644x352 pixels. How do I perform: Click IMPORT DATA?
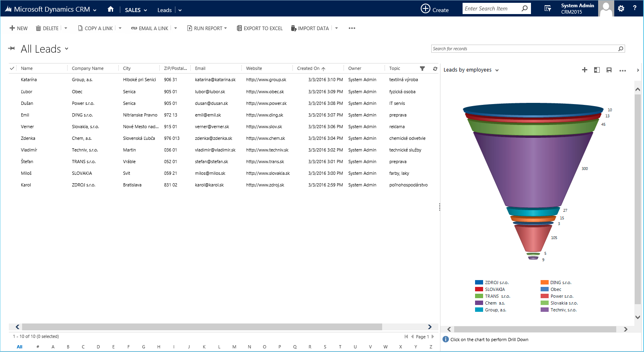310,28
